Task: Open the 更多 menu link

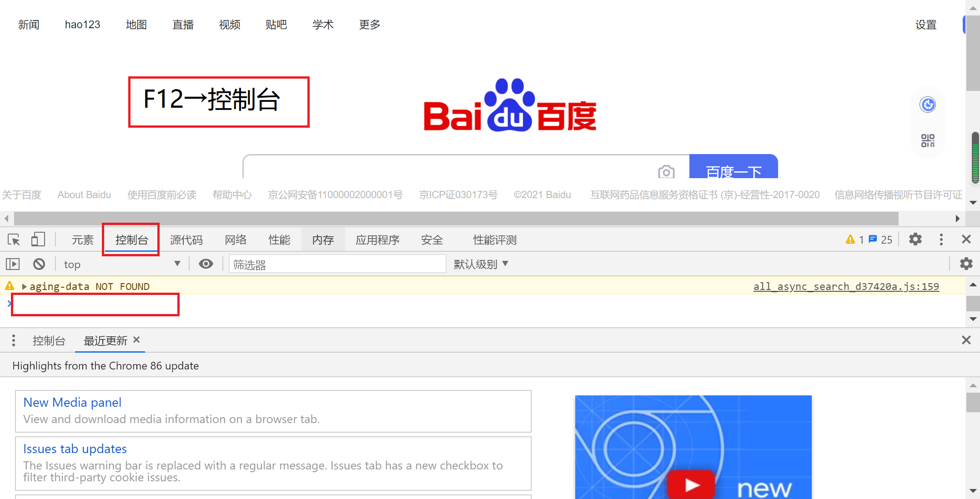Action: 370,25
